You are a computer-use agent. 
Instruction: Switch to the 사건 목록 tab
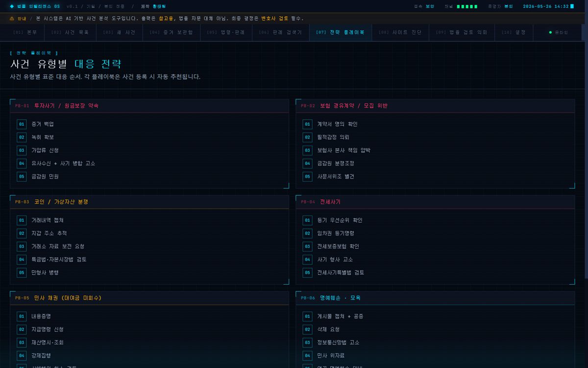(x=70, y=32)
